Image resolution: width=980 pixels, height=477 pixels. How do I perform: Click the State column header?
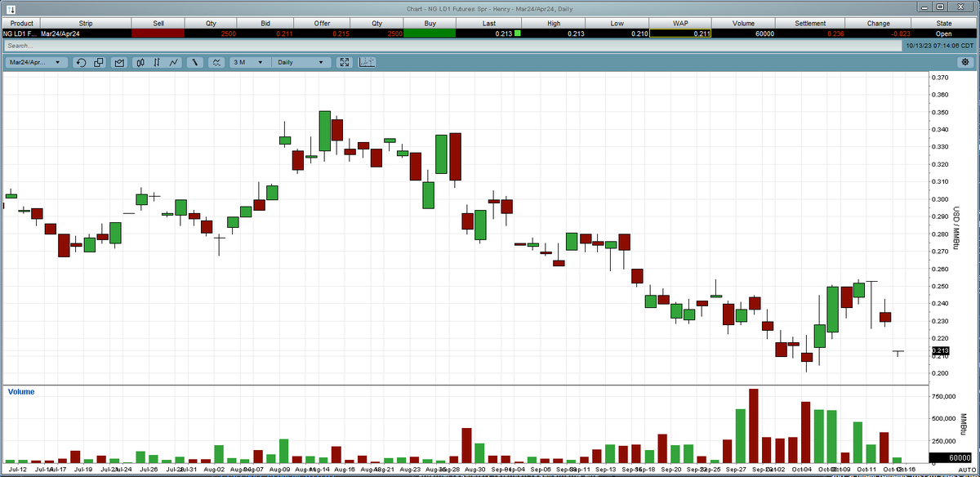click(944, 24)
